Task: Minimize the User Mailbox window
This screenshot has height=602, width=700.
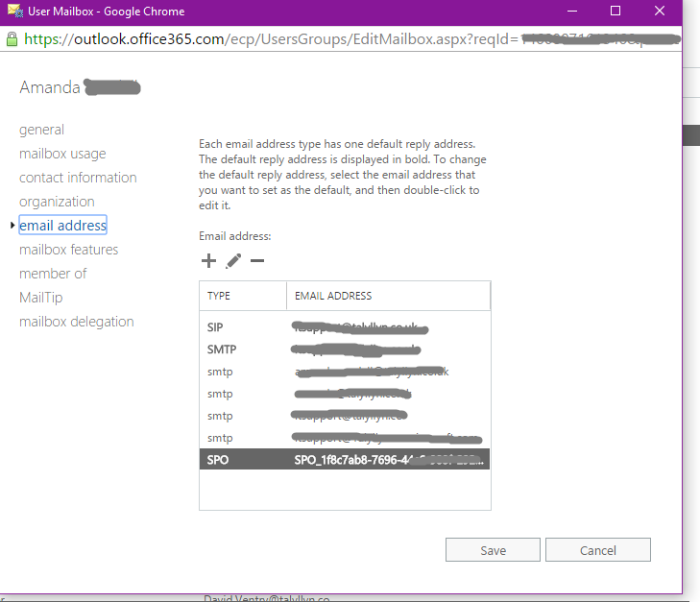Action: 572,11
